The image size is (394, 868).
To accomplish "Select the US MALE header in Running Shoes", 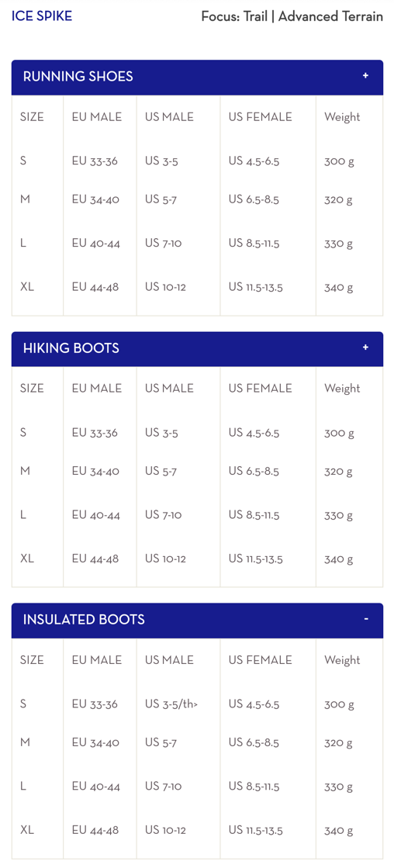I will pos(169,117).
